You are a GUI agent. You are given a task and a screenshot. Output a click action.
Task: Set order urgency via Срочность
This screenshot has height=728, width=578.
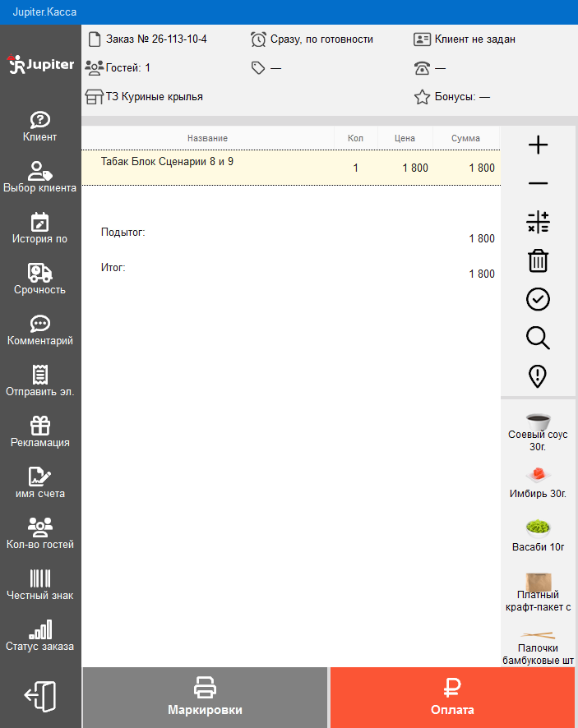coord(40,280)
